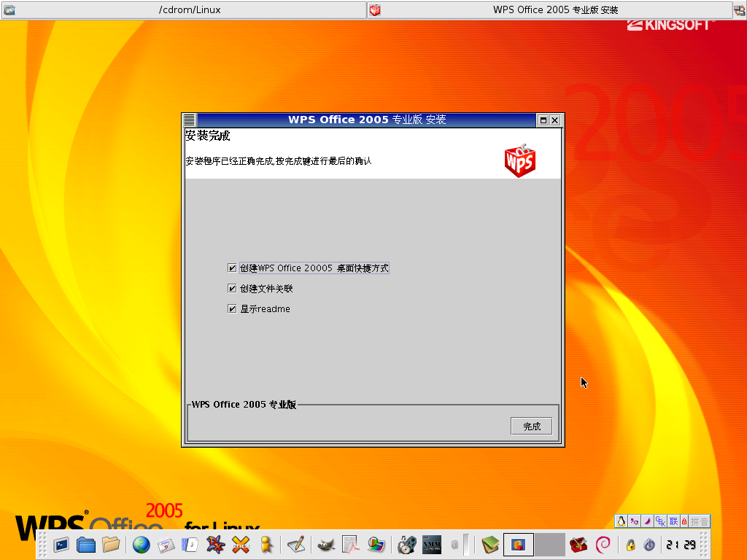The height and width of the screenshot is (560, 747).
Task: Click the blue power logout icon
Action: (x=649, y=545)
